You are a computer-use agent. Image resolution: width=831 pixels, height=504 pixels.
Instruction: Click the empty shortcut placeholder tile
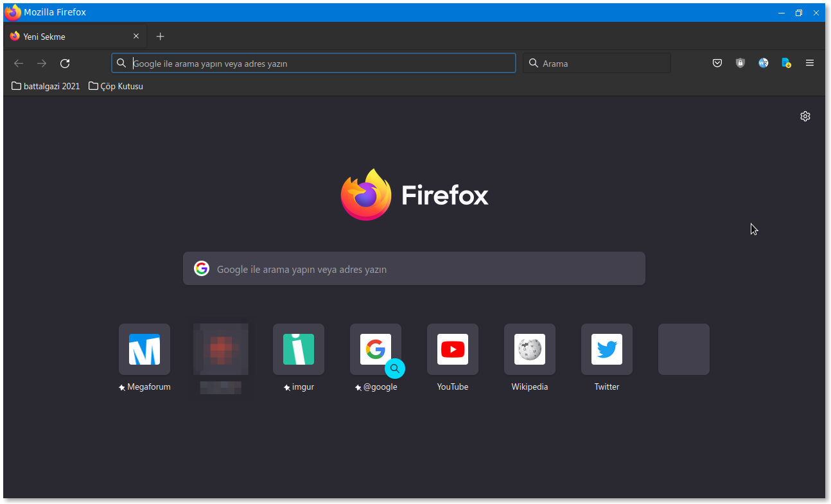coord(684,349)
